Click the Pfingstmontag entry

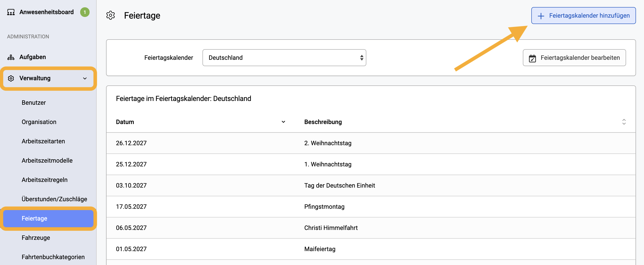pos(324,207)
